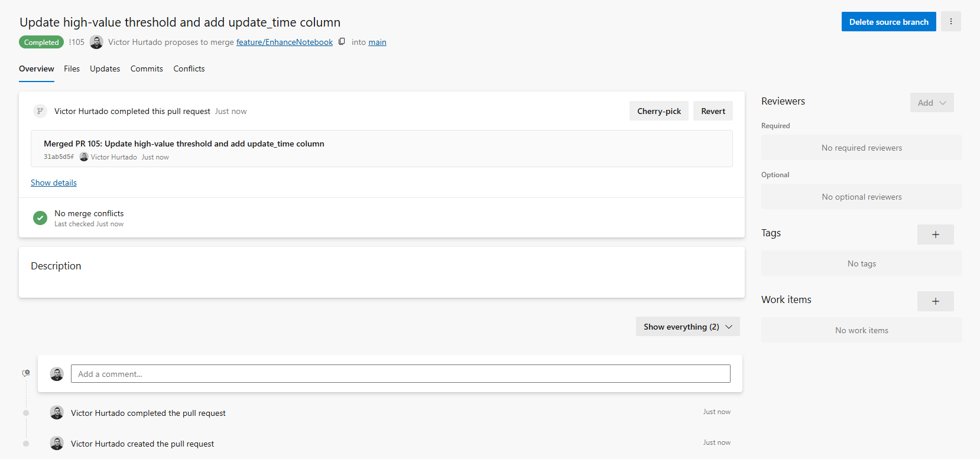
Task: Click 'Victor Hurtado created the pull request' entry
Action: pos(142,444)
